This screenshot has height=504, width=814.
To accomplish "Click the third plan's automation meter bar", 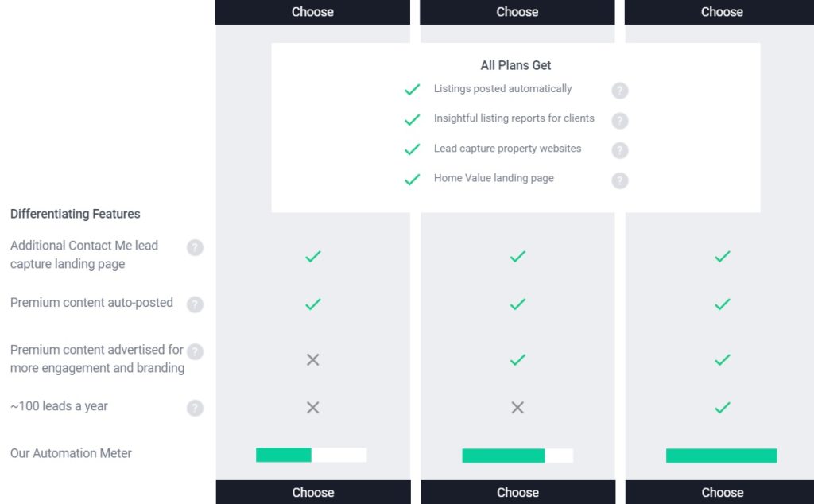I will (x=722, y=455).
